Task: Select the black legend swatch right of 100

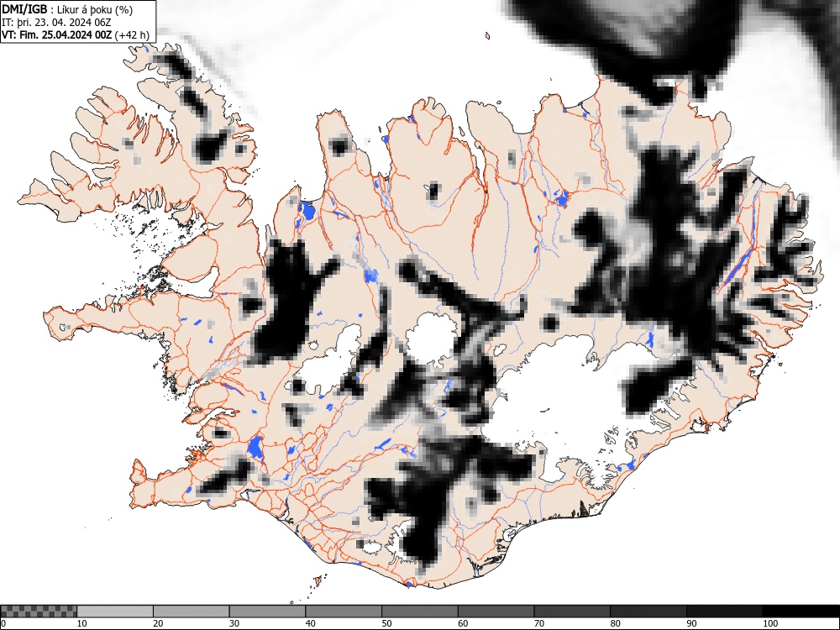Action: [x=801, y=612]
